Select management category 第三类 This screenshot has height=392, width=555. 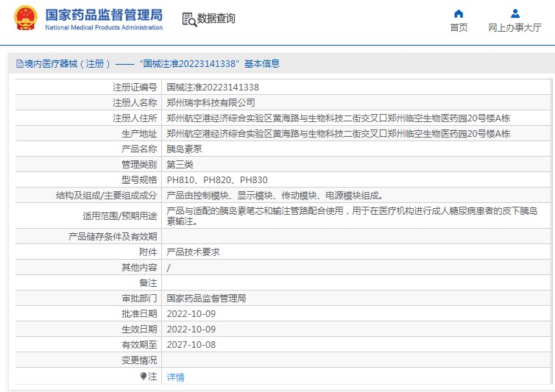click(180, 165)
